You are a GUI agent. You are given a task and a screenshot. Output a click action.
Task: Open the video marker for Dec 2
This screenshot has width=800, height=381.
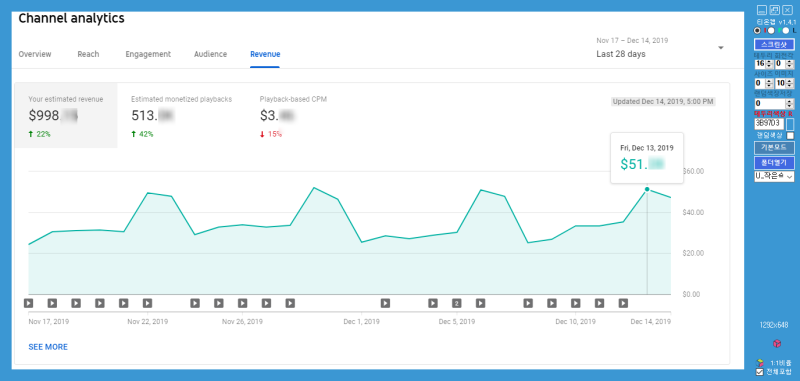[x=385, y=303]
